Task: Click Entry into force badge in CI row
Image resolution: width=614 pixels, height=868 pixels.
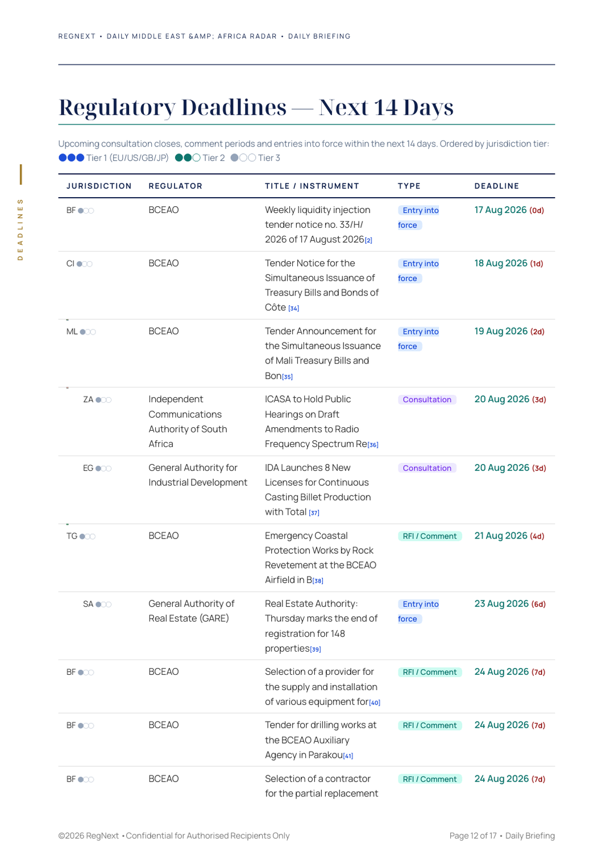Action: click(x=419, y=271)
